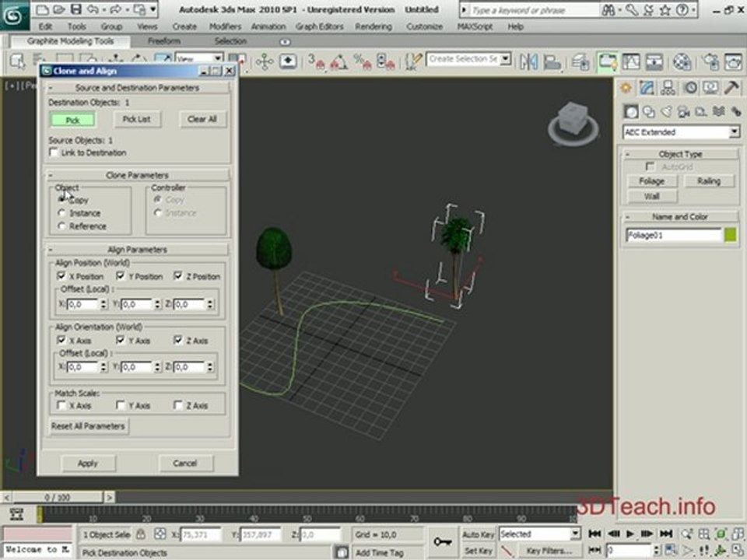Click the Select and Manipulate icon
The height and width of the screenshot is (560, 747).
tap(265, 62)
